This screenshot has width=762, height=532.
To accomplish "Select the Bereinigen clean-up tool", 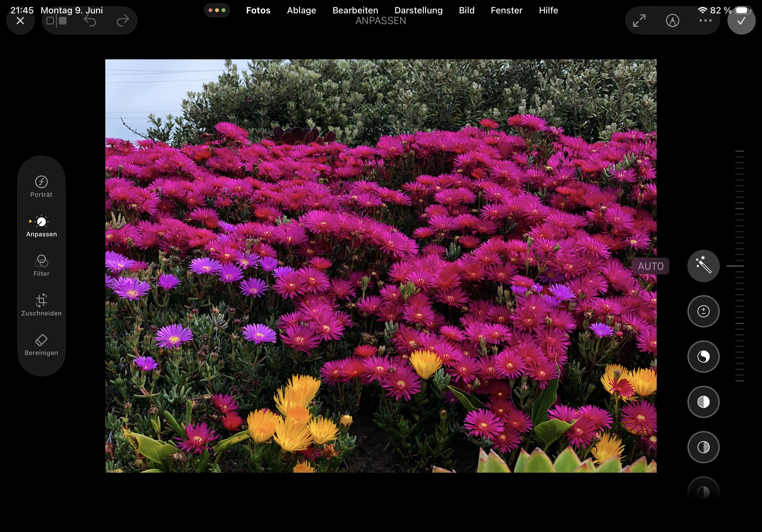I will [x=41, y=345].
